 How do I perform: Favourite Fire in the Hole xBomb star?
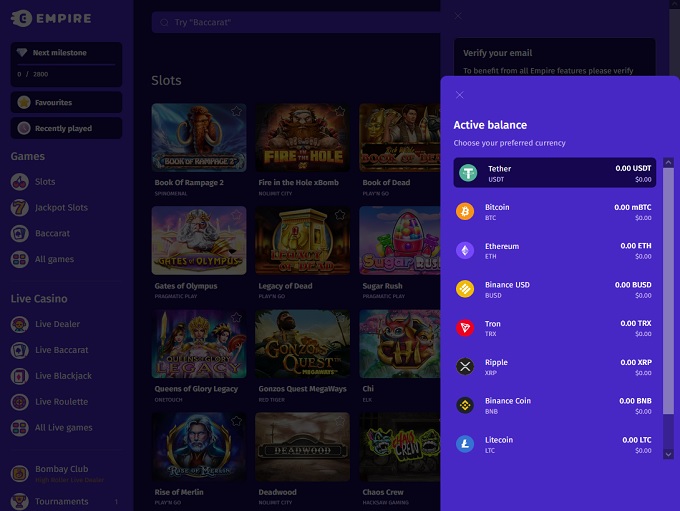point(340,111)
